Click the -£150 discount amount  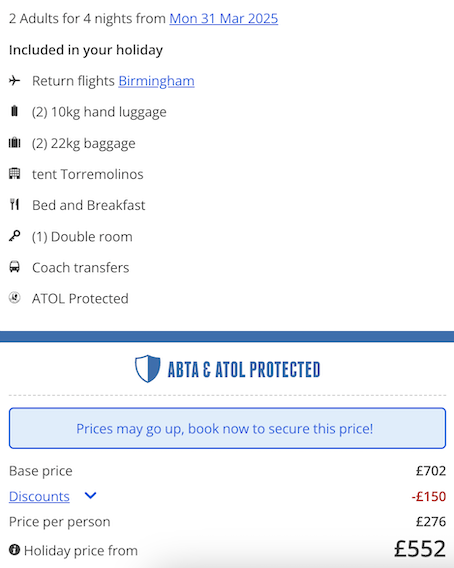tap(429, 496)
